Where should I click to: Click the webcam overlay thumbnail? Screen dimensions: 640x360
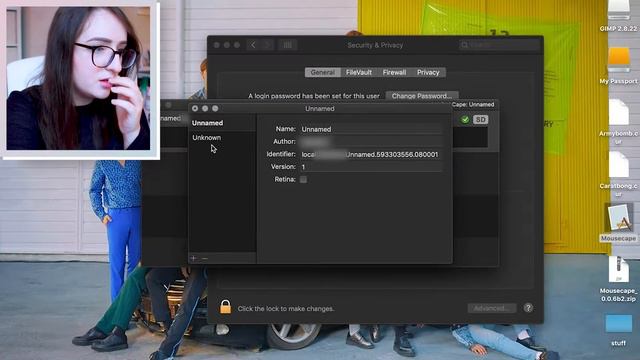pos(78,78)
